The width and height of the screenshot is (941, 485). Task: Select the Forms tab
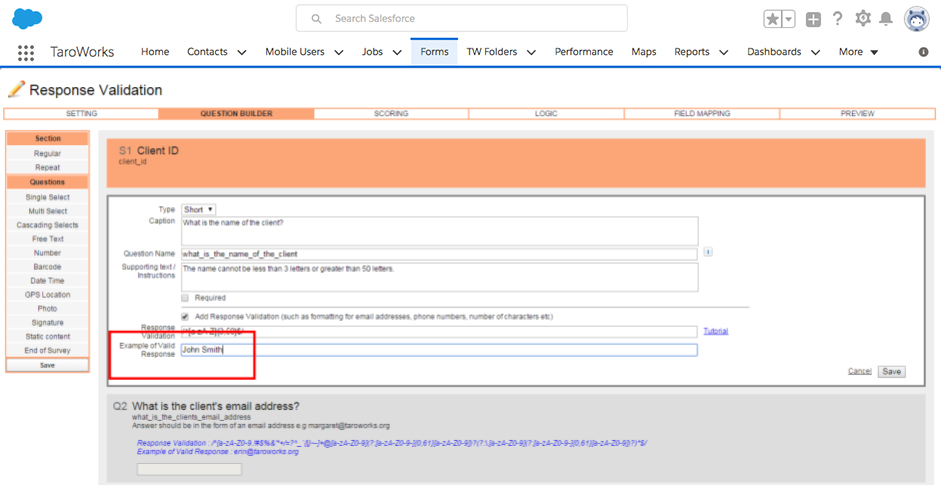coord(434,52)
